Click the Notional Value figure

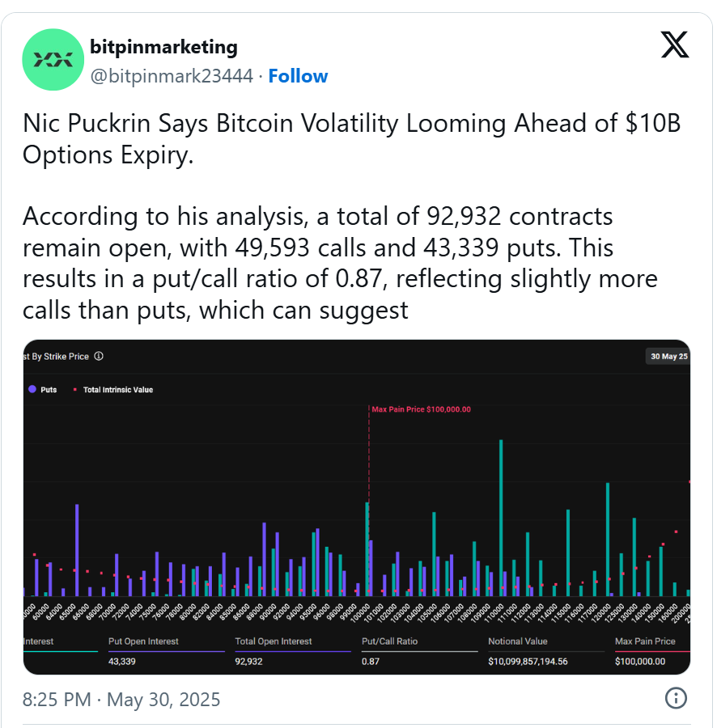(539, 661)
